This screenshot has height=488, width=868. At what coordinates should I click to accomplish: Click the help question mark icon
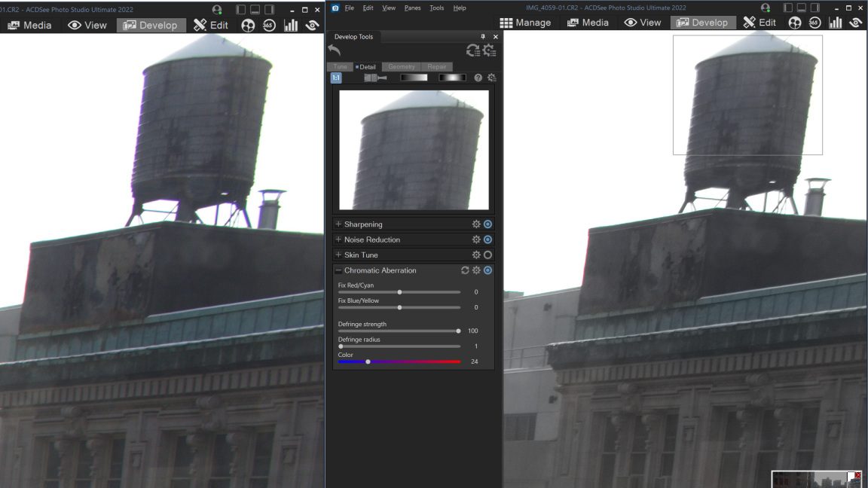pyautogui.click(x=478, y=78)
